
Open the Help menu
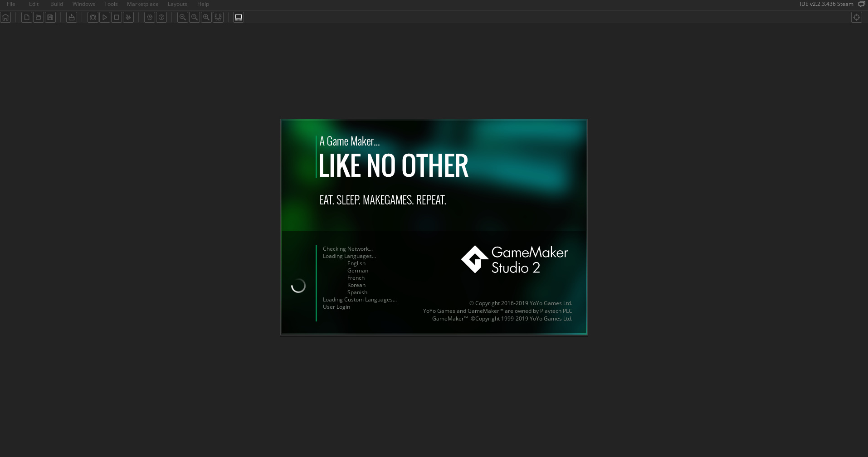click(203, 4)
